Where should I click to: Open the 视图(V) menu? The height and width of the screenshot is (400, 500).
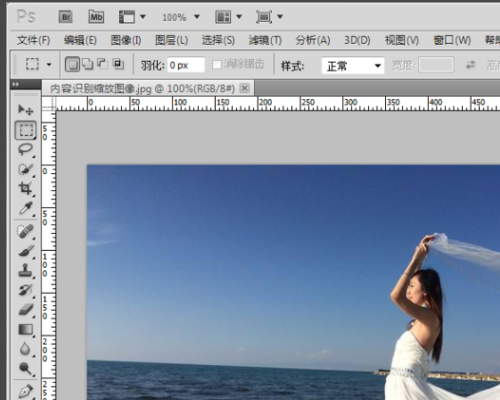(402, 40)
